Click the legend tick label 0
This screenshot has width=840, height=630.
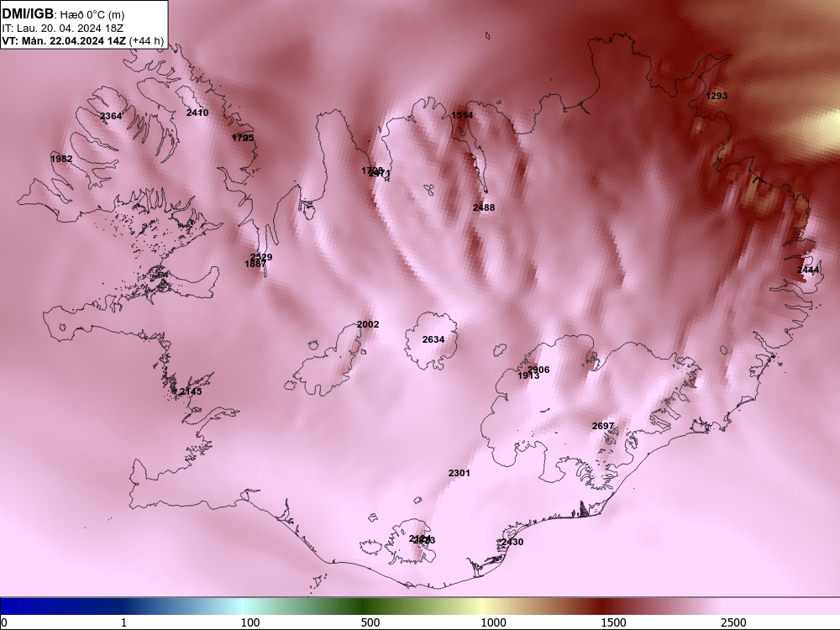point(4,622)
